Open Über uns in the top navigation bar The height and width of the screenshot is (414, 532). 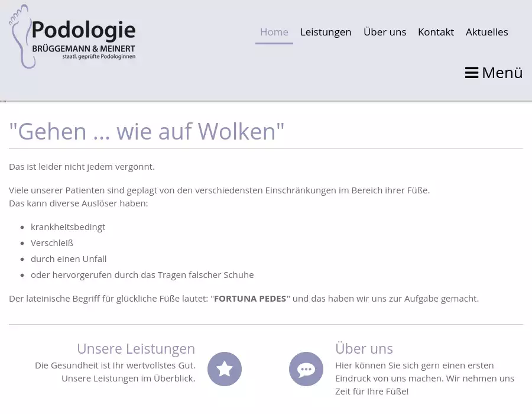click(385, 32)
